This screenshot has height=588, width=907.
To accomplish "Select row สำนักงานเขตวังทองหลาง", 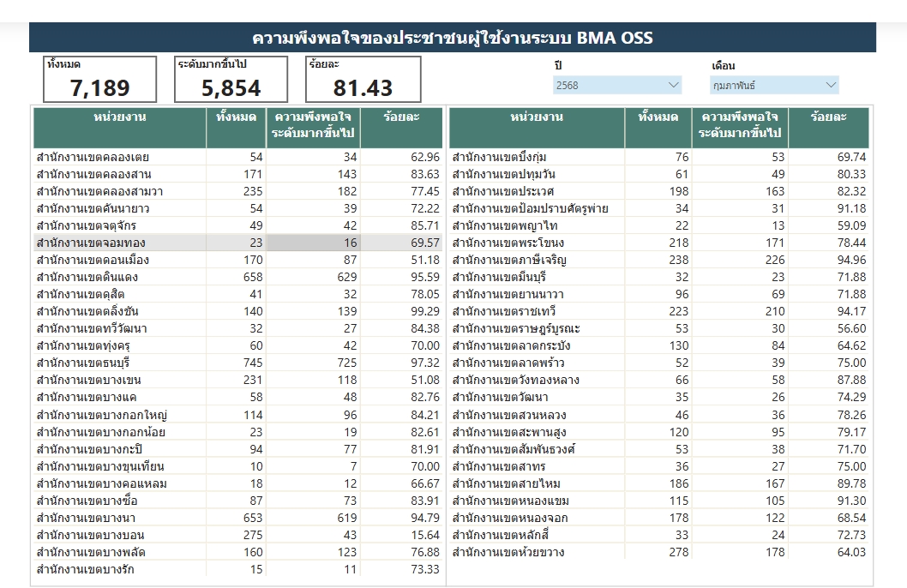I will tap(659, 380).
